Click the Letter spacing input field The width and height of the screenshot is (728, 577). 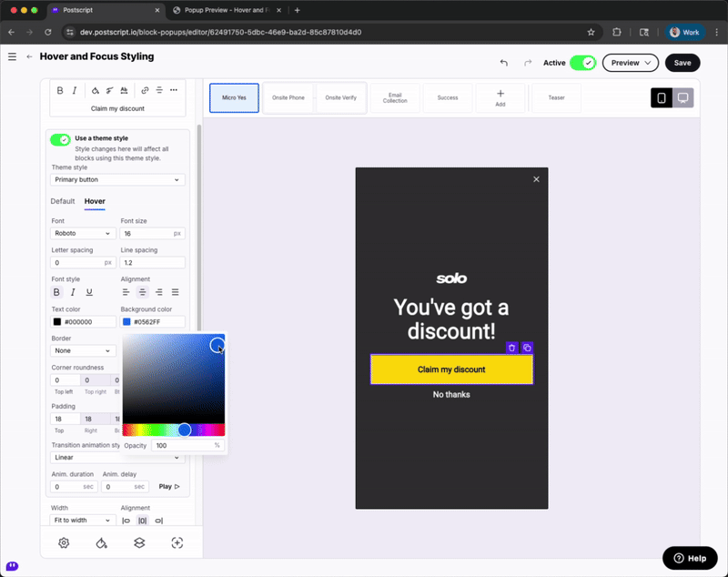83,263
